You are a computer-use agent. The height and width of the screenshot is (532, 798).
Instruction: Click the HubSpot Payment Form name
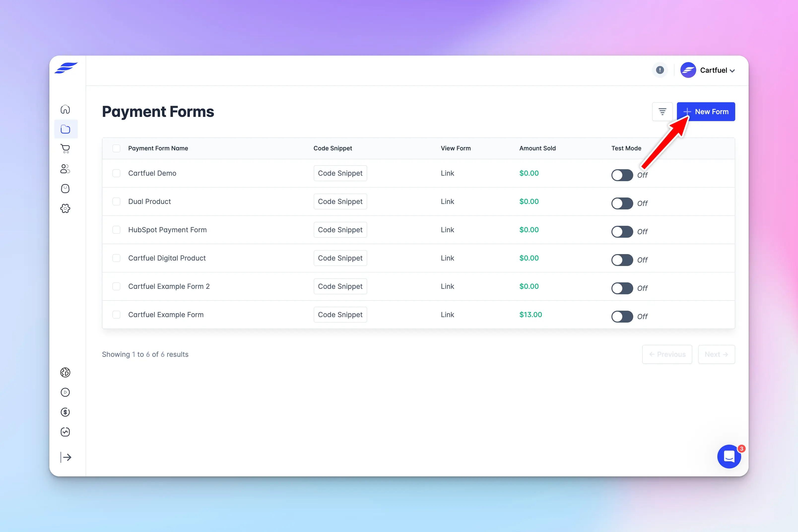pos(167,230)
